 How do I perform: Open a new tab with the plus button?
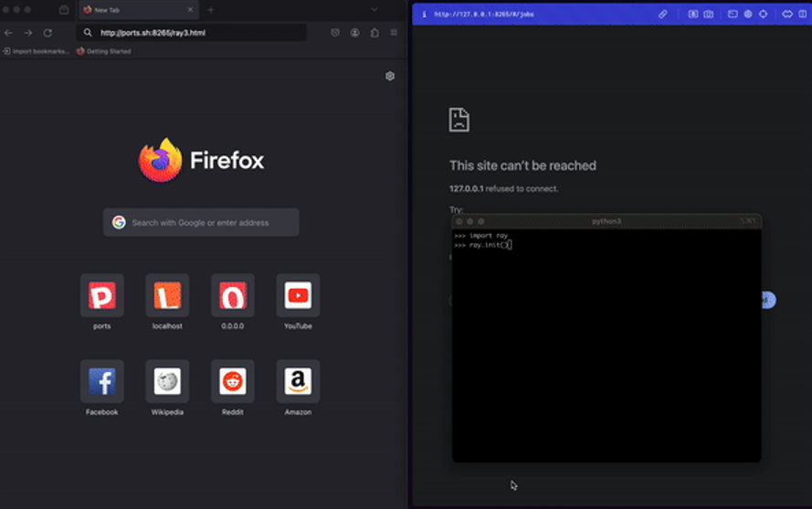[211, 10]
